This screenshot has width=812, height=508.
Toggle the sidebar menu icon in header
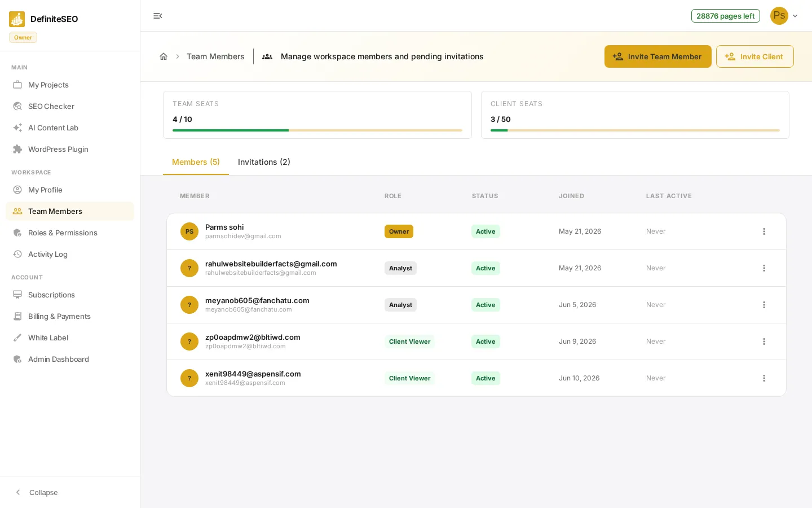158,16
